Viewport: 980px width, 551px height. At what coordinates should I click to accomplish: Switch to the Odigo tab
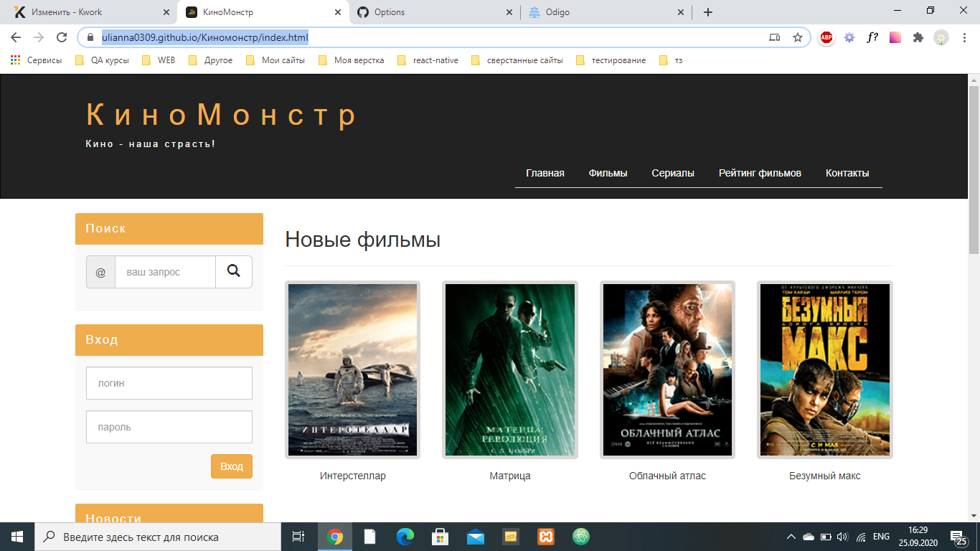[606, 12]
